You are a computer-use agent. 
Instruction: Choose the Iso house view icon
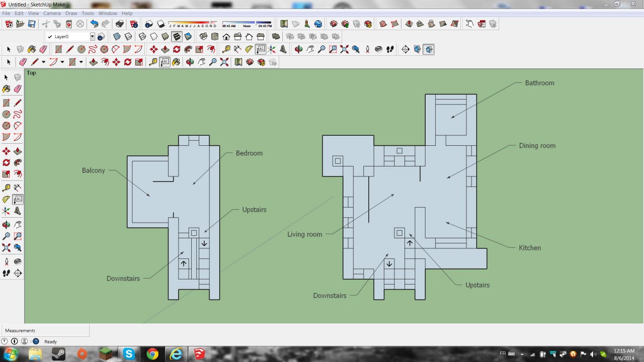(x=203, y=37)
